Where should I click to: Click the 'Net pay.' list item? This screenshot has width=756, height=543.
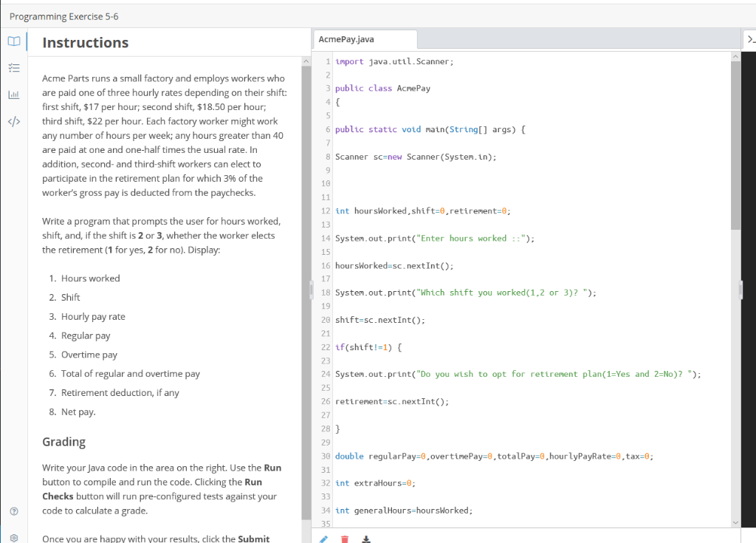click(x=78, y=411)
